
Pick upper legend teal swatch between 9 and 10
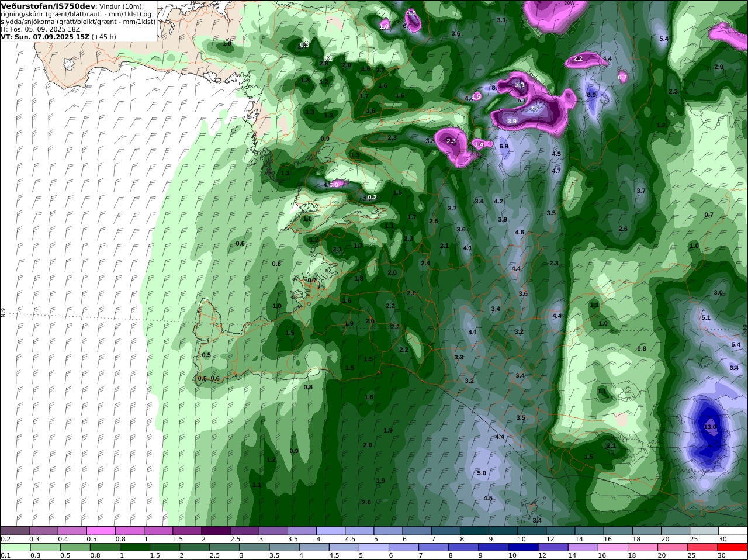[x=504, y=530]
